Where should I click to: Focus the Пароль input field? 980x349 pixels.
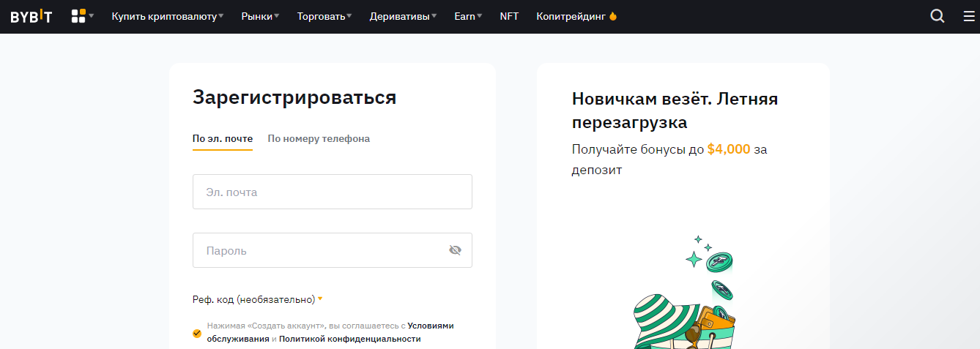click(x=333, y=250)
